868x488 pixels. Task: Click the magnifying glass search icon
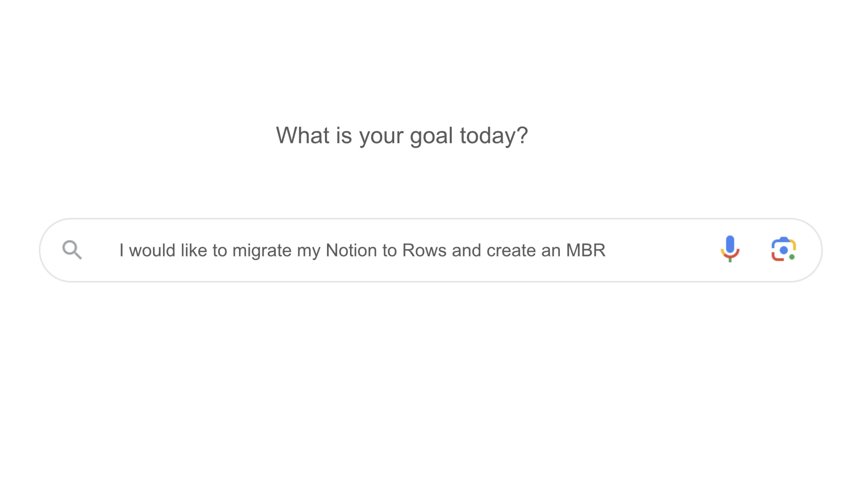pyautogui.click(x=72, y=250)
